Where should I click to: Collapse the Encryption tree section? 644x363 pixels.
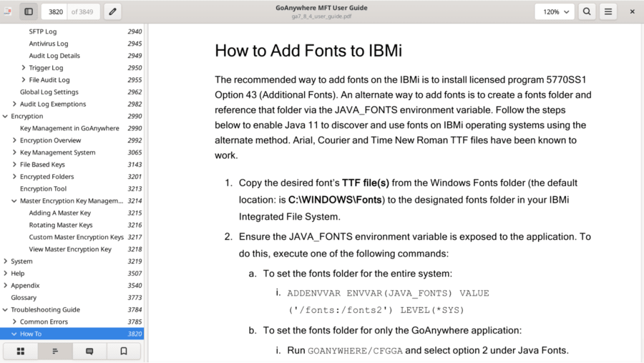(6, 116)
